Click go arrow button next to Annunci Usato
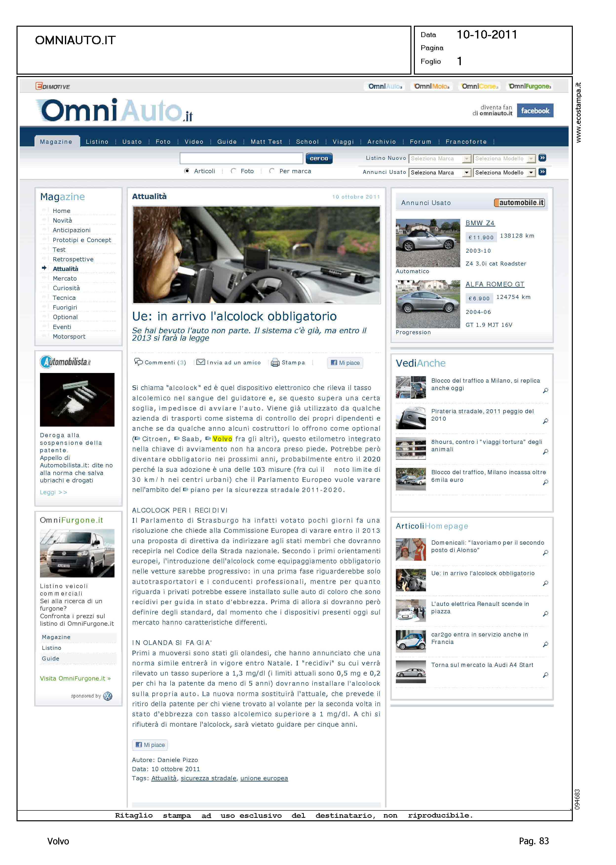The width and height of the screenshot is (616, 865). pyautogui.click(x=542, y=172)
